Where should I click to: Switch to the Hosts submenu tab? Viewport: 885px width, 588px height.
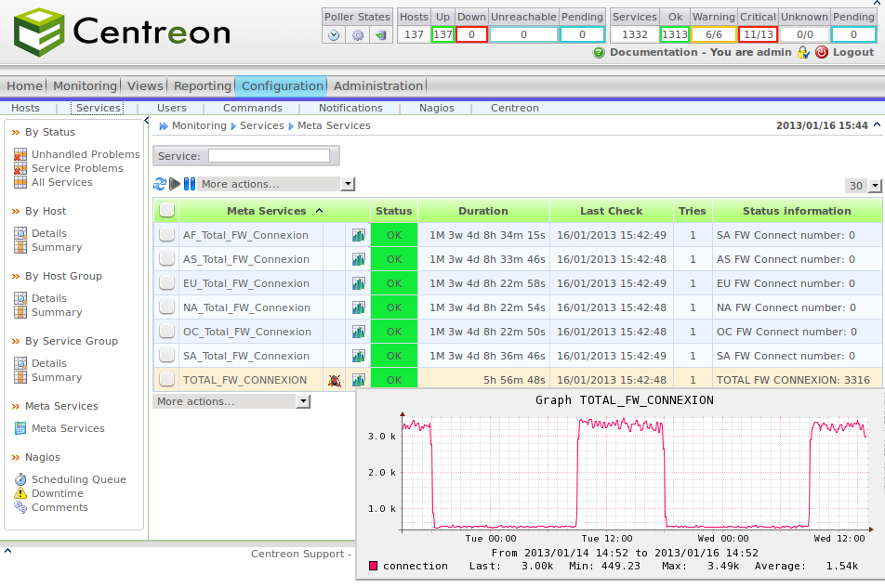coord(25,108)
